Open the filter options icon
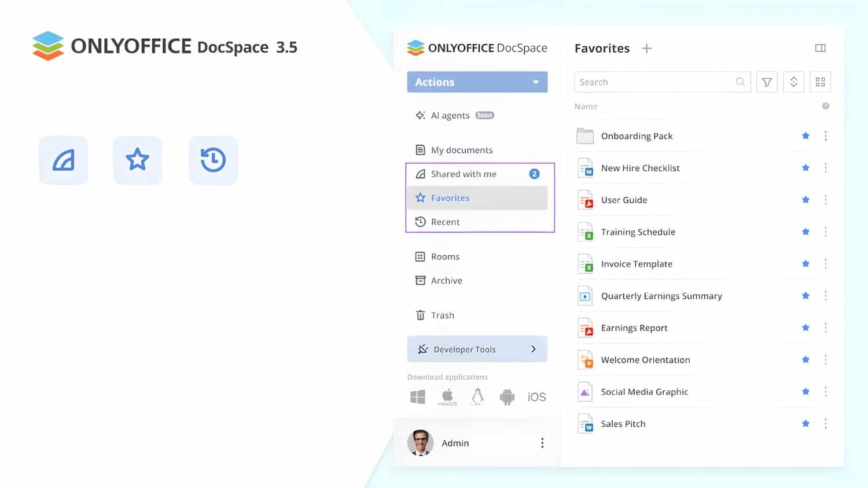The width and height of the screenshot is (868, 488). pyautogui.click(x=767, y=82)
